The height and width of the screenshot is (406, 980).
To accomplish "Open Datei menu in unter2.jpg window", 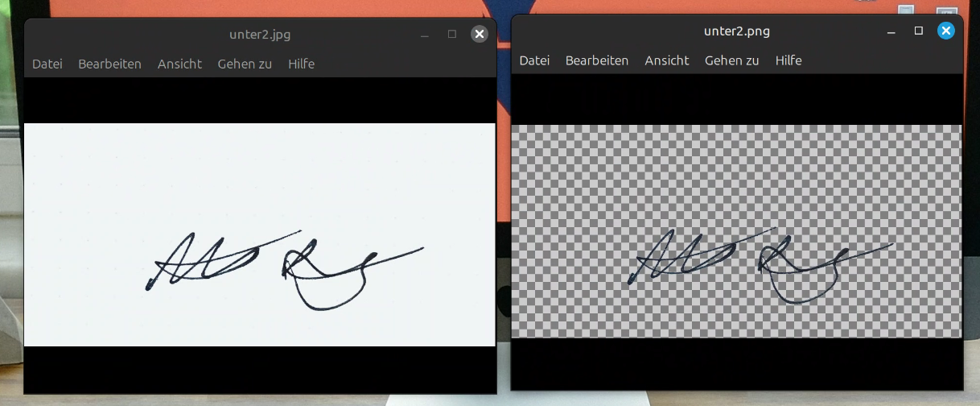I will (x=47, y=64).
